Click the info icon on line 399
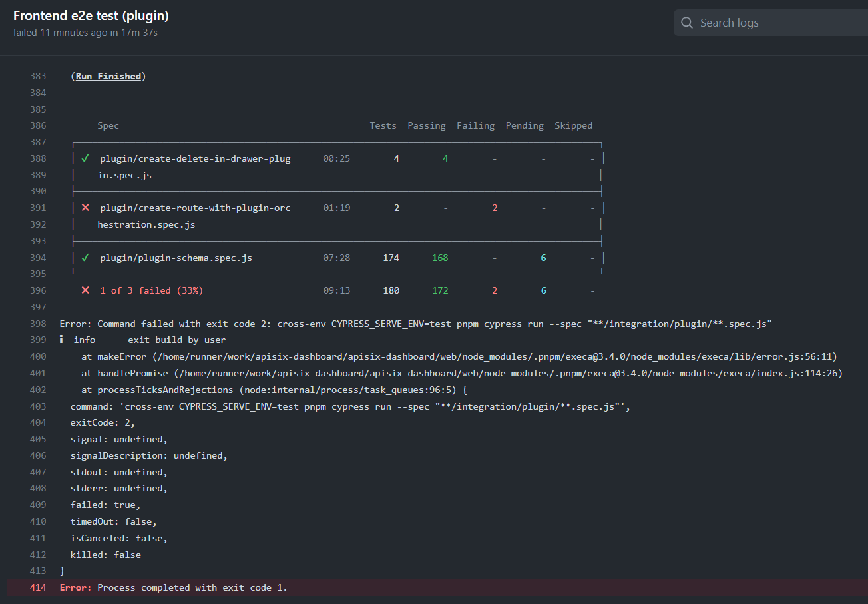The width and height of the screenshot is (868, 604). click(x=62, y=340)
